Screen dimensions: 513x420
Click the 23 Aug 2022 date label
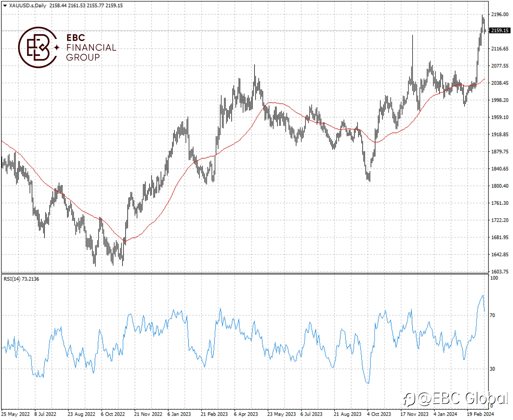(x=81, y=414)
